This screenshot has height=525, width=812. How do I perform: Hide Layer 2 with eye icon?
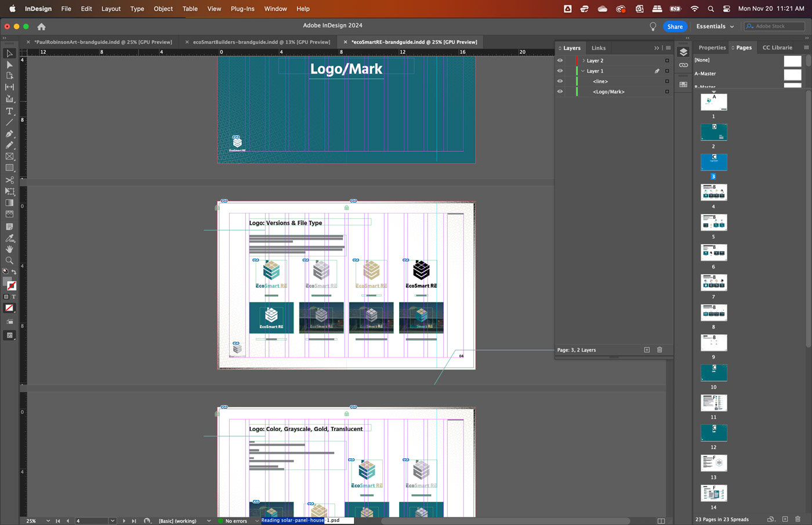(560, 60)
